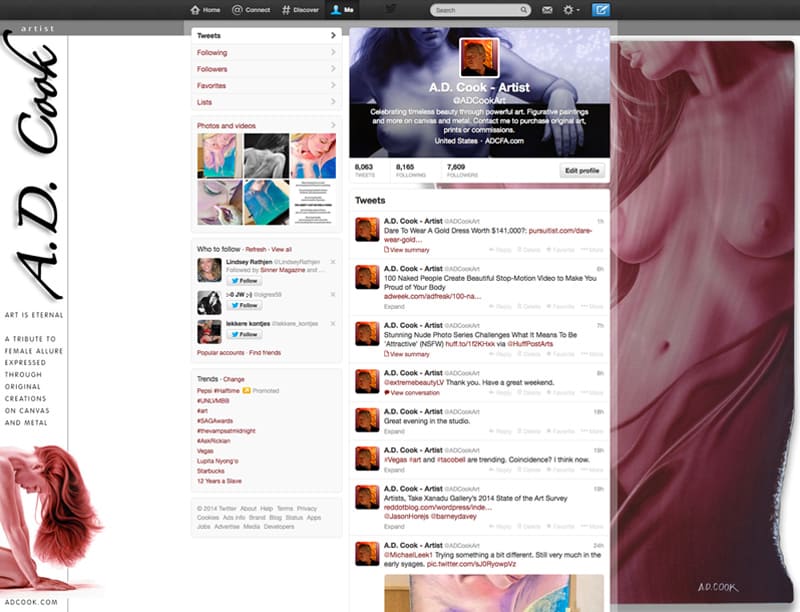Open adweek.com link in tweet
800x612 pixels.
pyautogui.click(x=432, y=296)
